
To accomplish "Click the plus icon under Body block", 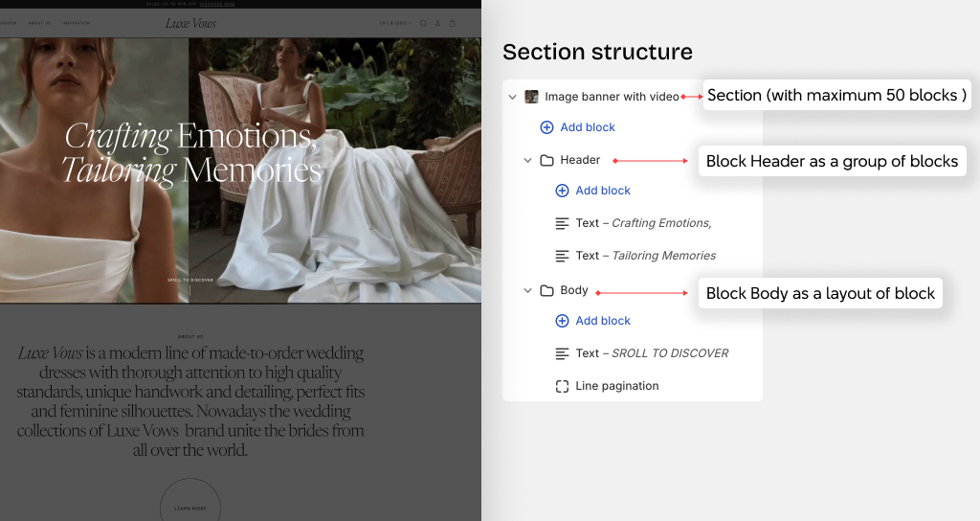I will [x=563, y=321].
